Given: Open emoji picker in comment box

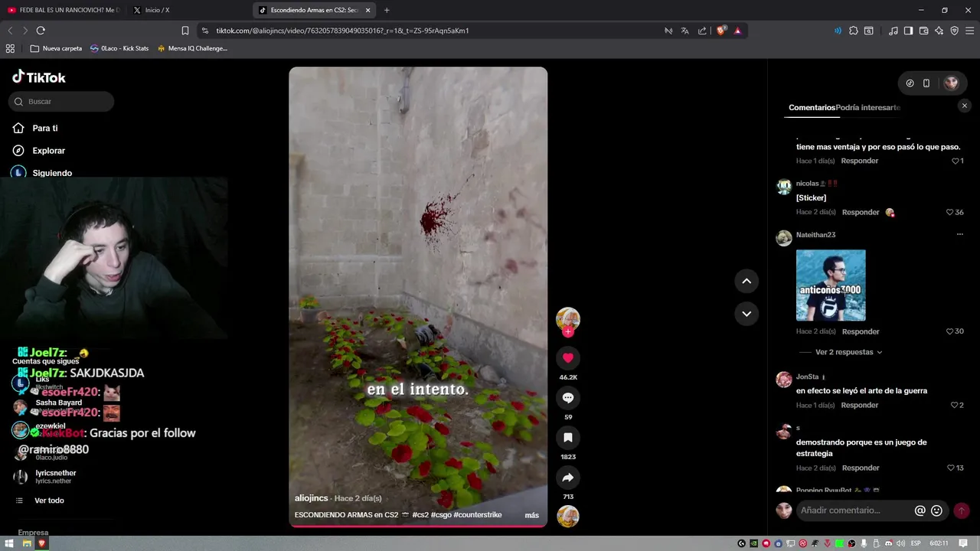Looking at the screenshot, I should (x=936, y=510).
